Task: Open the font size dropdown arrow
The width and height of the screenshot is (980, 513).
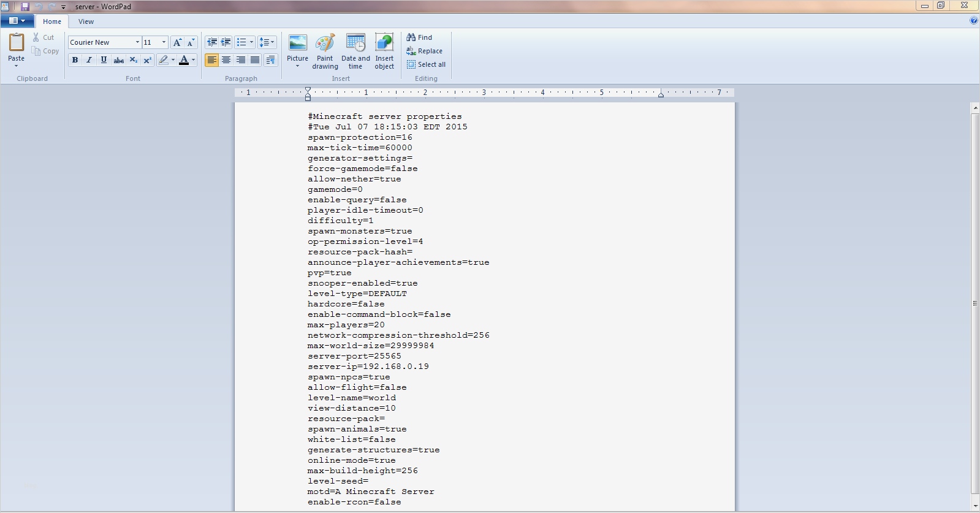Action: (x=164, y=42)
